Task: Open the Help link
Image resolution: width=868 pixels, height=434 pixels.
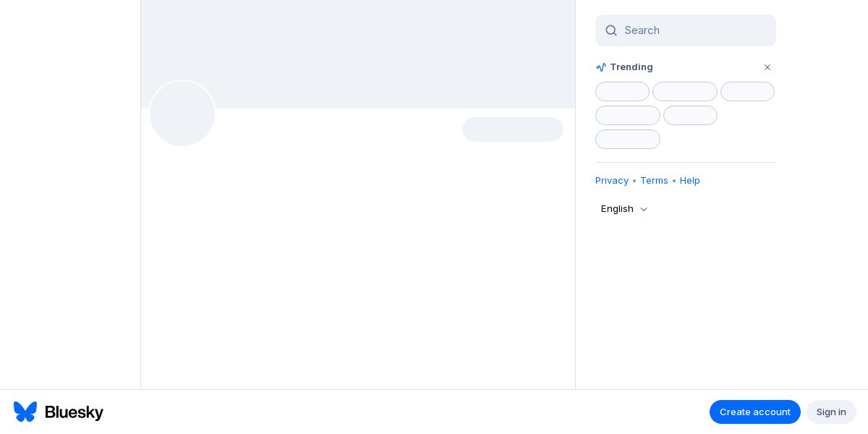Action: [690, 181]
